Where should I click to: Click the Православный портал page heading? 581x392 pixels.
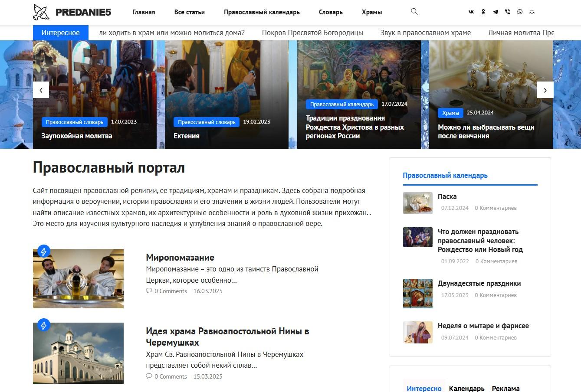pos(109,167)
